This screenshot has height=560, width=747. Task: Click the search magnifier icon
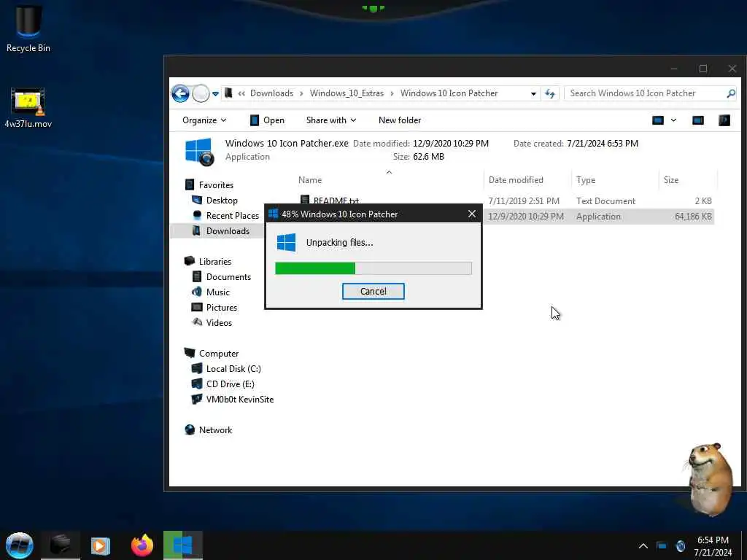[731, 93]
